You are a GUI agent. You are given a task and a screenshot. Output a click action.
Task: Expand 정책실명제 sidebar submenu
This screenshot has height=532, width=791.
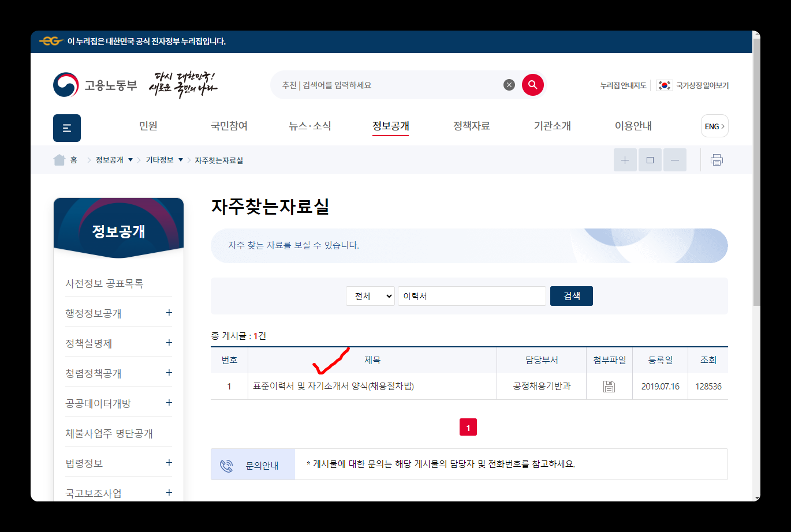(169, 343)
